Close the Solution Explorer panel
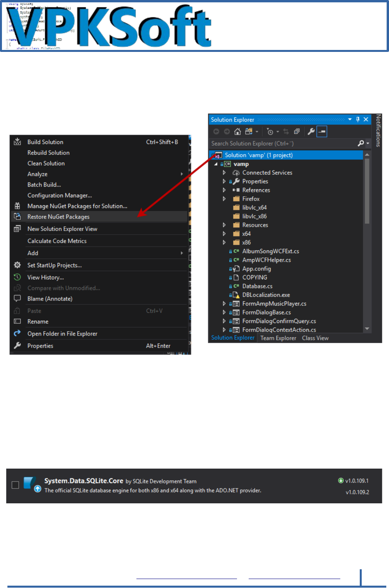The height and width of the screenshot is (588, 389). point(366,119)
